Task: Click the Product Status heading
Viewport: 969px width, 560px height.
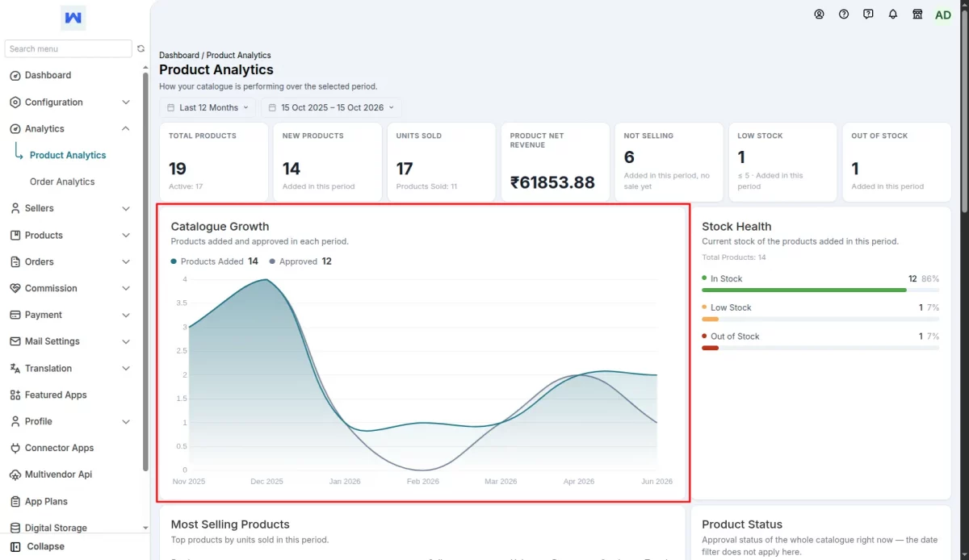Action: pos(742,524)
